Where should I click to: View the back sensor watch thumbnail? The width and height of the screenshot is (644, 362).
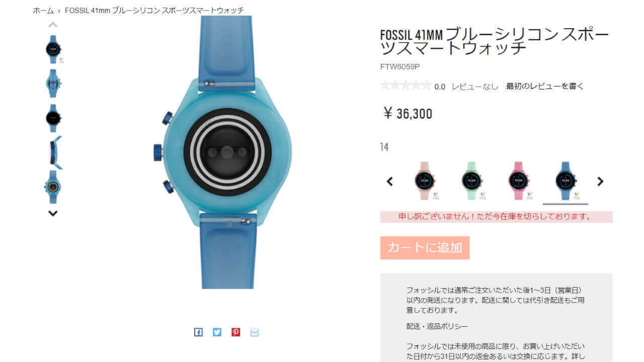[53, 187]
